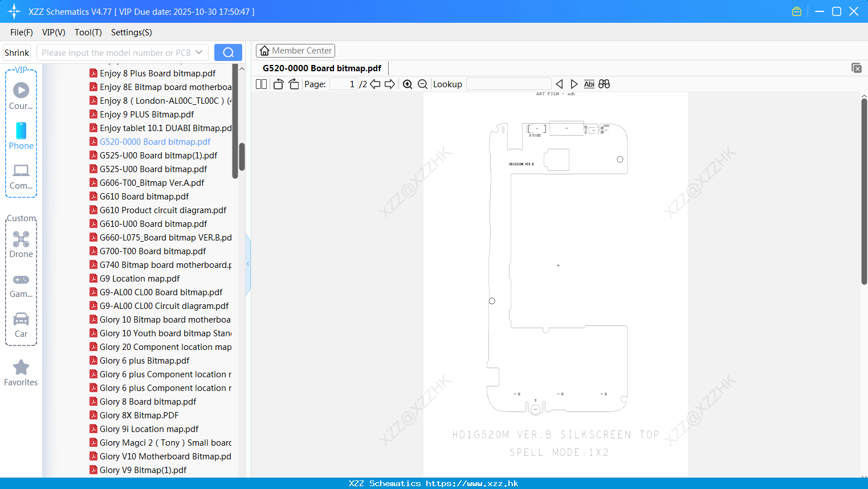Open G610 Board bitmap.pdf

(144, 197)
